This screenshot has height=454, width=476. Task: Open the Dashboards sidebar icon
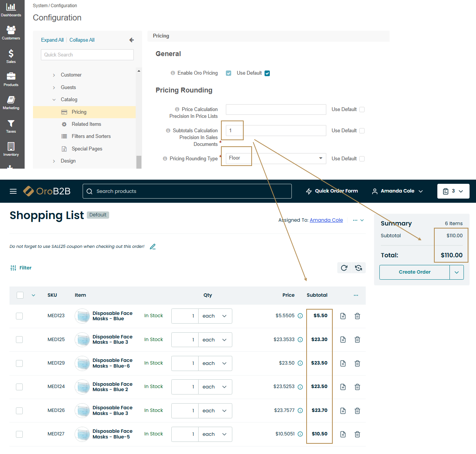click(x=11, y=10)
